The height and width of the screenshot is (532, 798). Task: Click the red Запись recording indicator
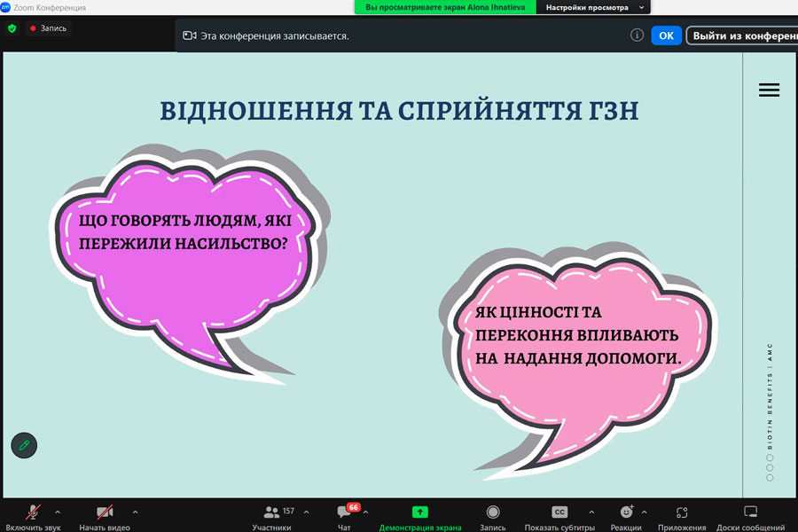[x=49, y=28]
